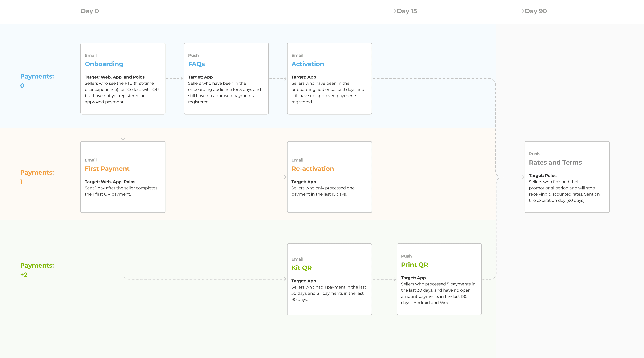
Task: Click arrow between Onboarding and FAQs
Action: (181, 78)
